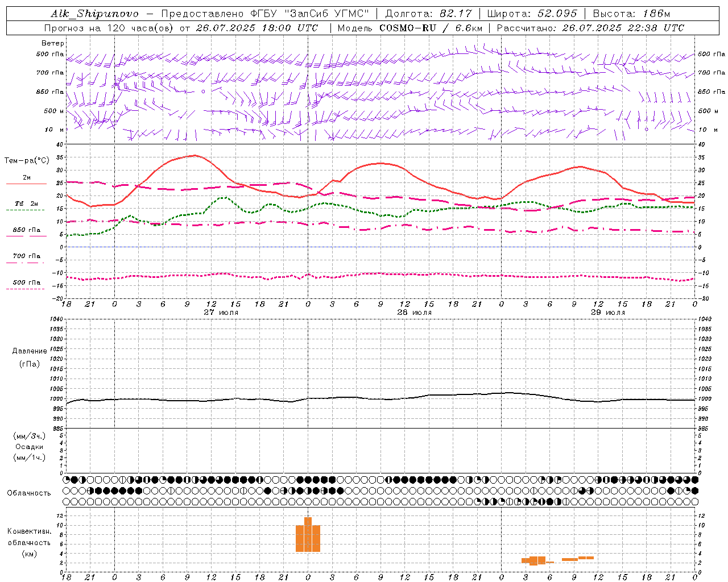This screenshot has height=582, width=728.
Task: Click the Тем-ра(°C) axis label
Action: [27, 161]
